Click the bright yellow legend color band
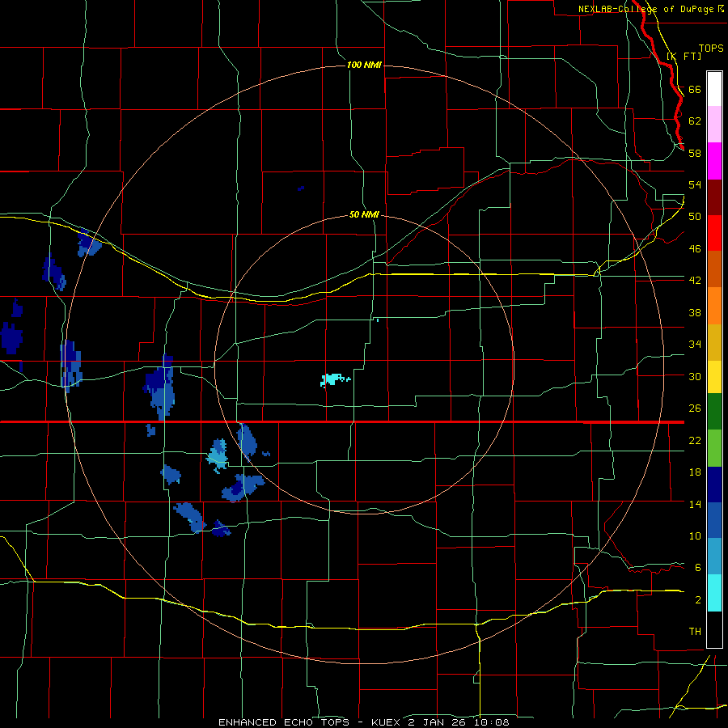 click(714, 377)
